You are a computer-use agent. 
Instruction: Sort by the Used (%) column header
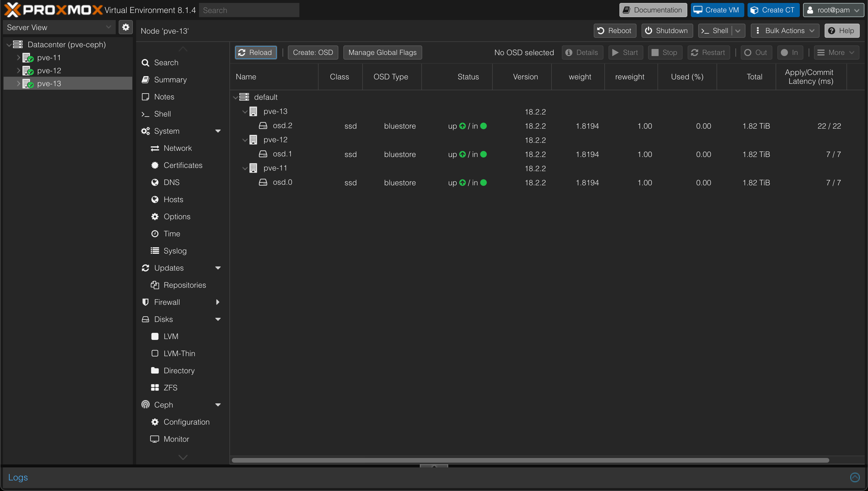tap(687, 77)
